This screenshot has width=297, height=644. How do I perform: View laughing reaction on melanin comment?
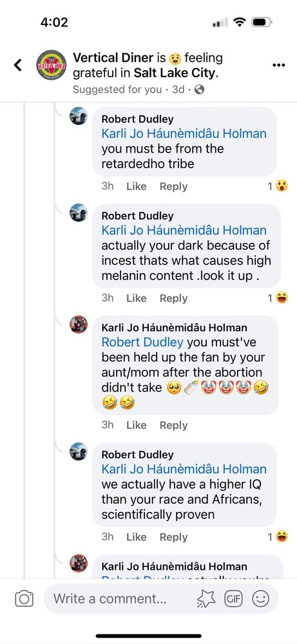(x=282, y=298)
